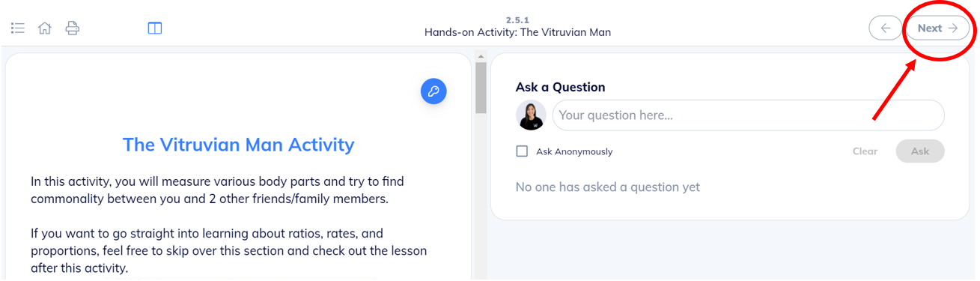Check the Ask Anonymously checkbox
Viewport: 980px width, 281px height.
pos(522,151)
